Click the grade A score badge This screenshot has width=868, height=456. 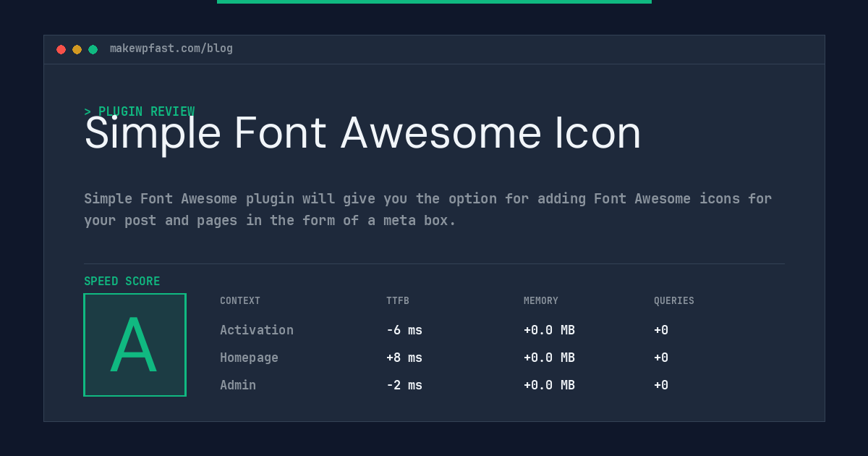click(135, 345)
